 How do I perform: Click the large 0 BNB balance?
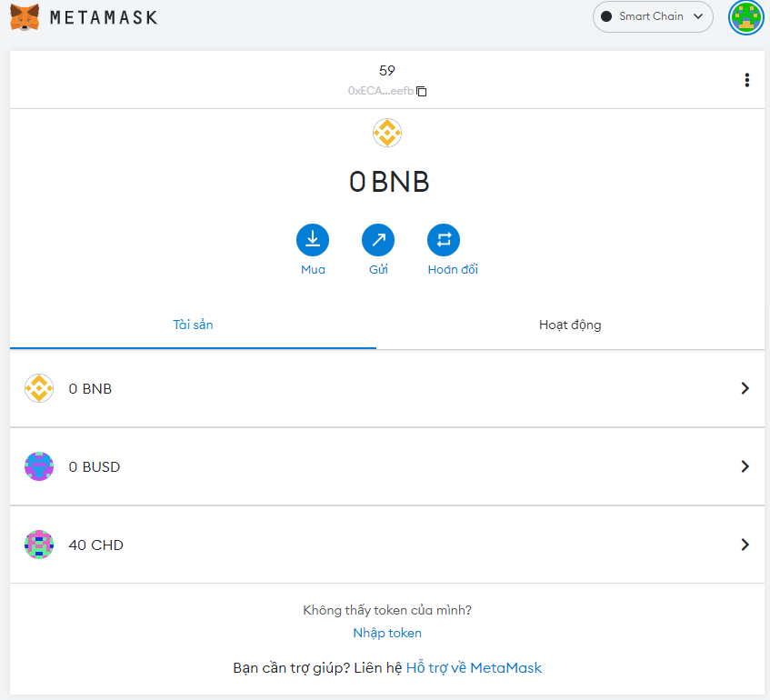click(x=389, y=182)
